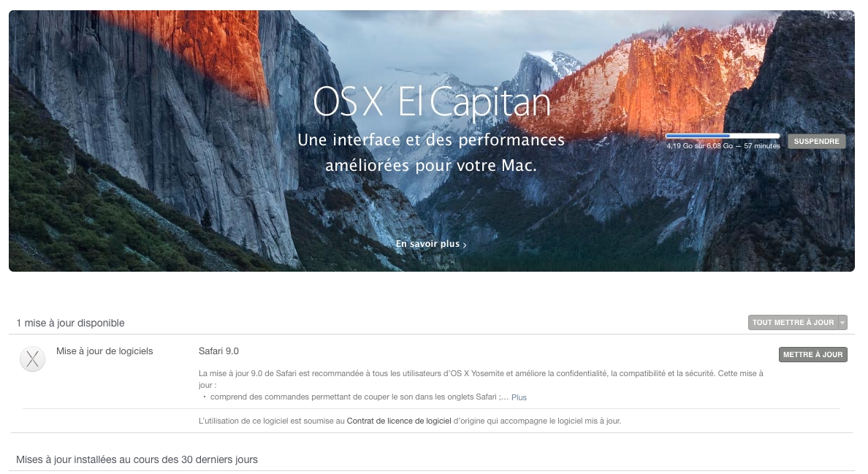The height and width of the screenshot is (474, 868).
Task: Click the banner subtitle about interface and performances
Action: pyautogui.click(x=431, y=153)
